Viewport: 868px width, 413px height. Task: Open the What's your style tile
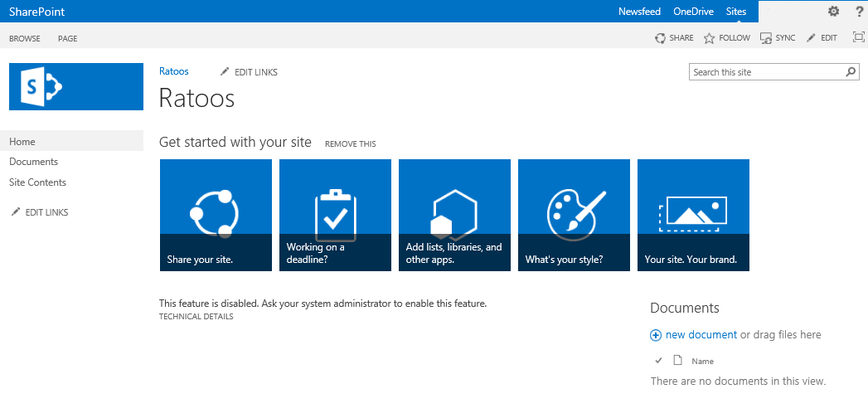tap(574, 216)
